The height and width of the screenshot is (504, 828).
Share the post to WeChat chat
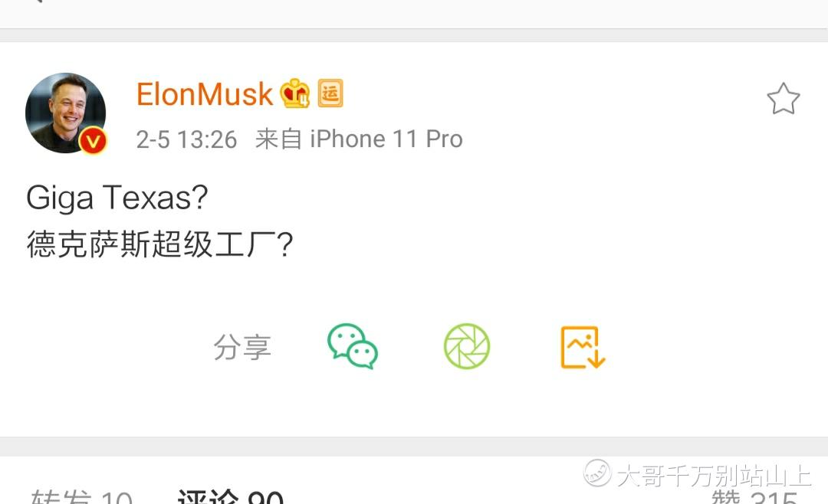[352, 346]
